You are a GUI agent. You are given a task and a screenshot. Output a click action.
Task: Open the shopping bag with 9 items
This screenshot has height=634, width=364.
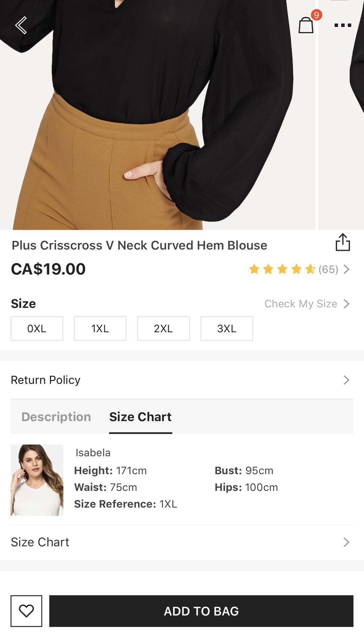pyautogui.click(x=306, y=25)
